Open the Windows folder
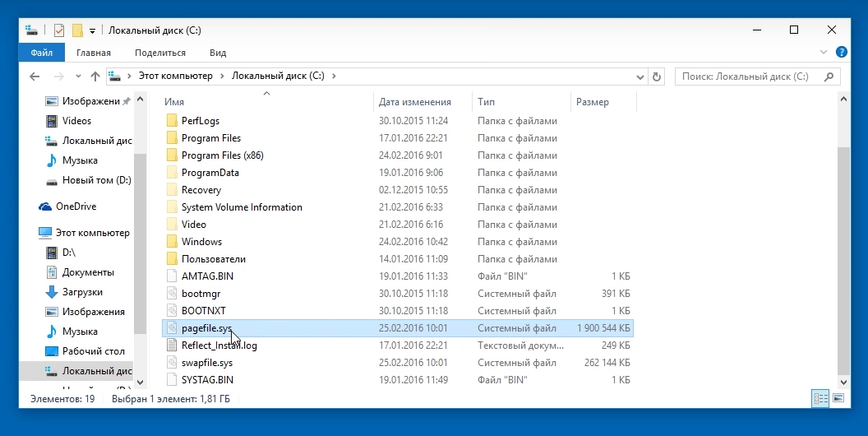 click(201, 242)
